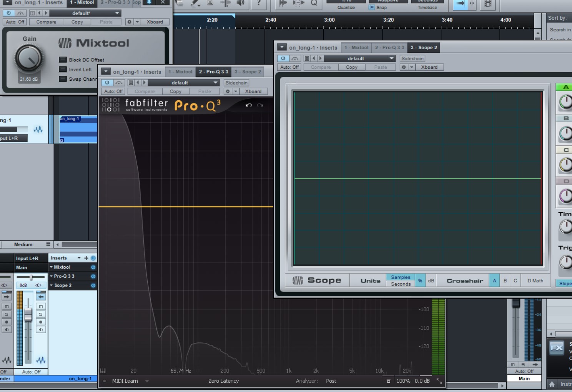Screen dimensions: 572x392
Task: Open the help question mark in toolbar
Action: coord(259,3)
